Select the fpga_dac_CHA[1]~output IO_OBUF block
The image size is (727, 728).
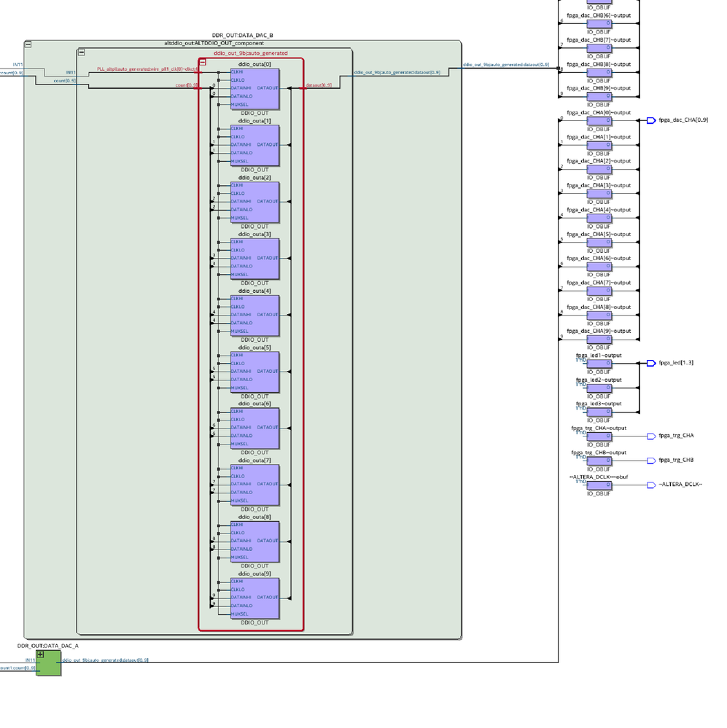point(599,145)
